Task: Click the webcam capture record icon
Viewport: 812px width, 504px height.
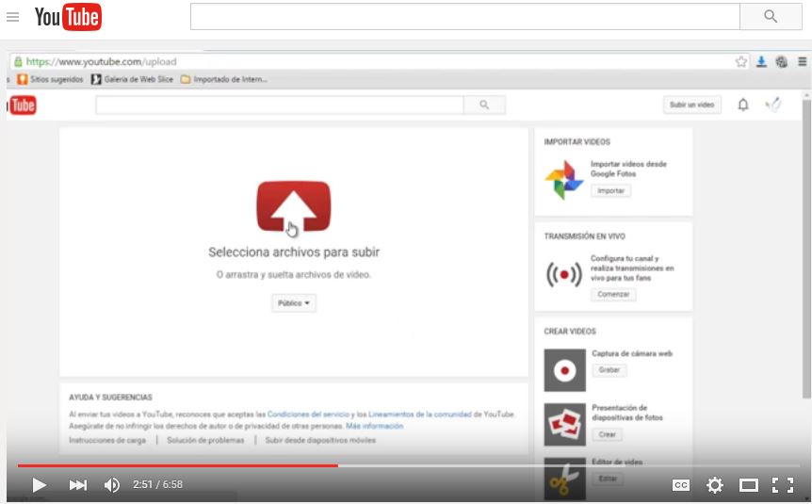Action: [564, 370]
